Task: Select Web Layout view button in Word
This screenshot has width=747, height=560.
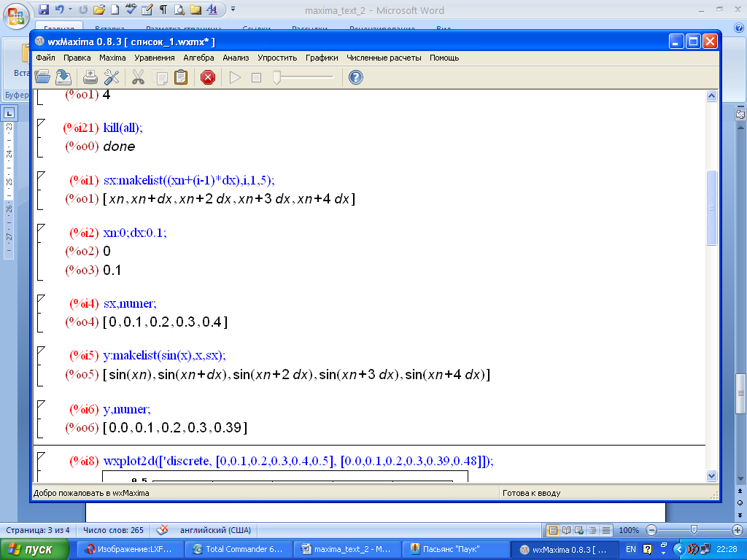Action: [x=579, y=530]
